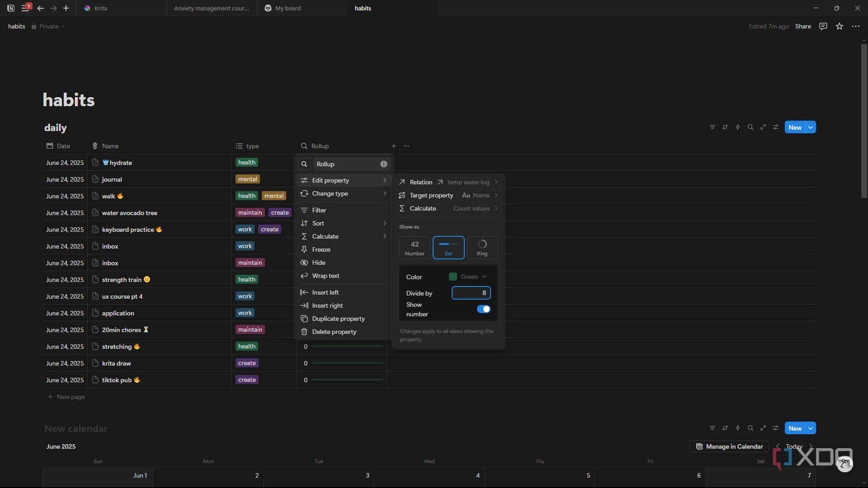Viewport: 868px width, 488px height.
Task: Open the Notion sidebar menu icon
Action: [25, 8]
